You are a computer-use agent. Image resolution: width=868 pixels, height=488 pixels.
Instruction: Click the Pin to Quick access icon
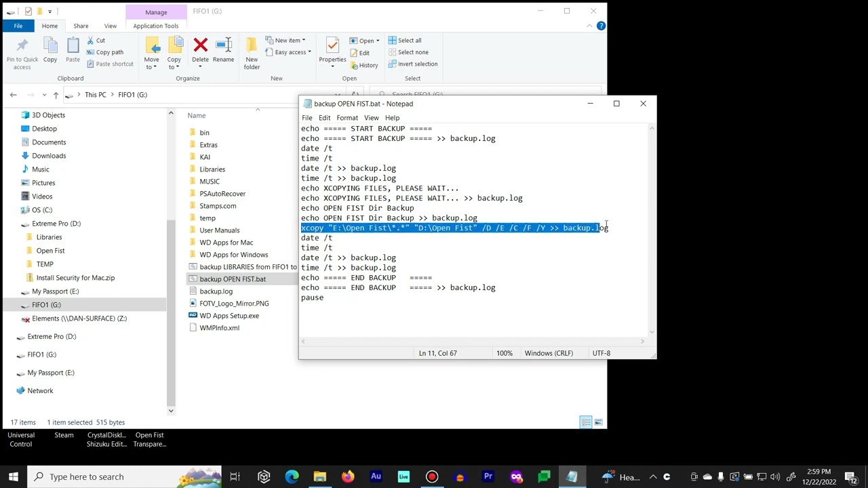click(22, 46)
